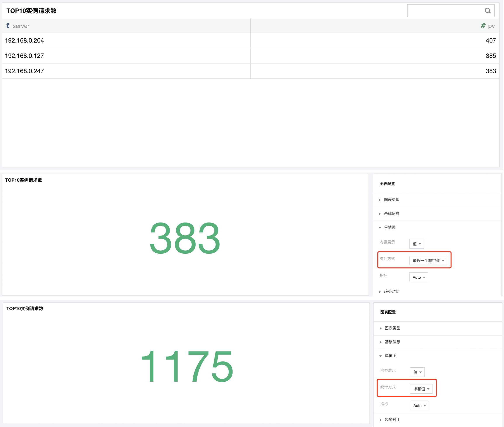Screen dimensions: 504x427
Task: Click the pv column hash icon
Action: coord(483,26)
